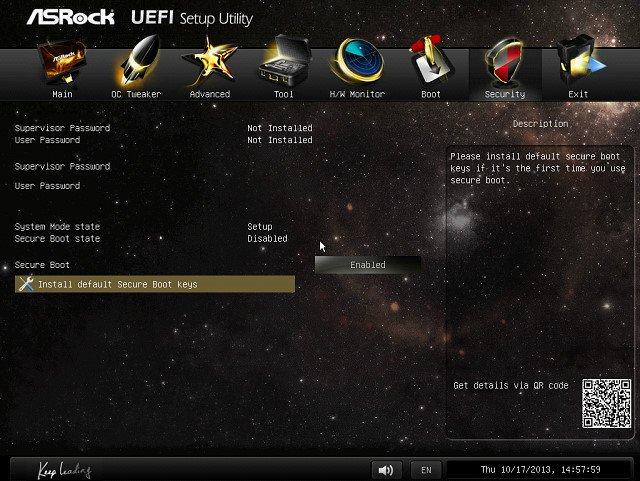Viewport: 640px width, 481px height.
Task: Switch to the Boot tab label
Action: 431,94
